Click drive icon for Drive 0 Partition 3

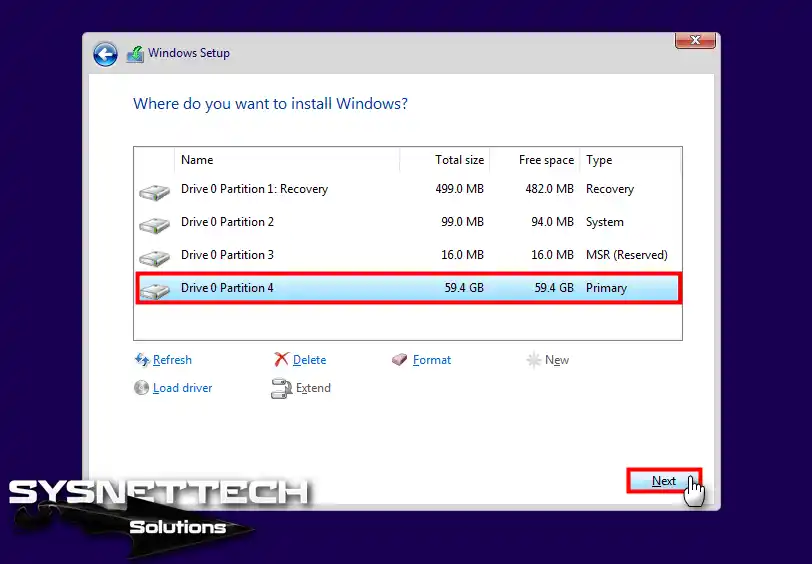tap(155, 256)
